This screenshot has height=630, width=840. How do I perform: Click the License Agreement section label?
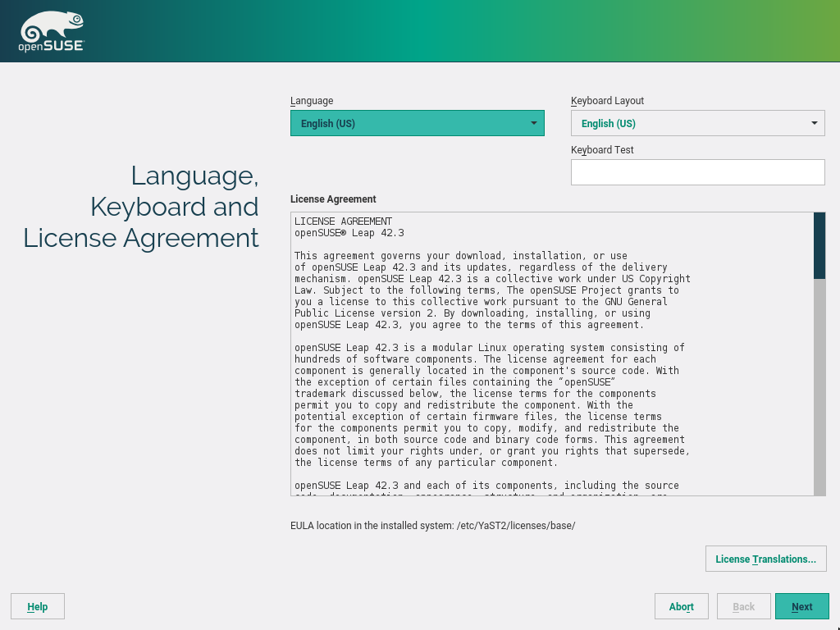333,199
